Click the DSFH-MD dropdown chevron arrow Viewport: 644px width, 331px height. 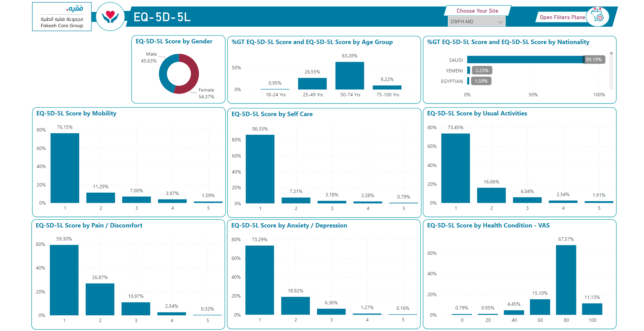(x=500, y=22)
